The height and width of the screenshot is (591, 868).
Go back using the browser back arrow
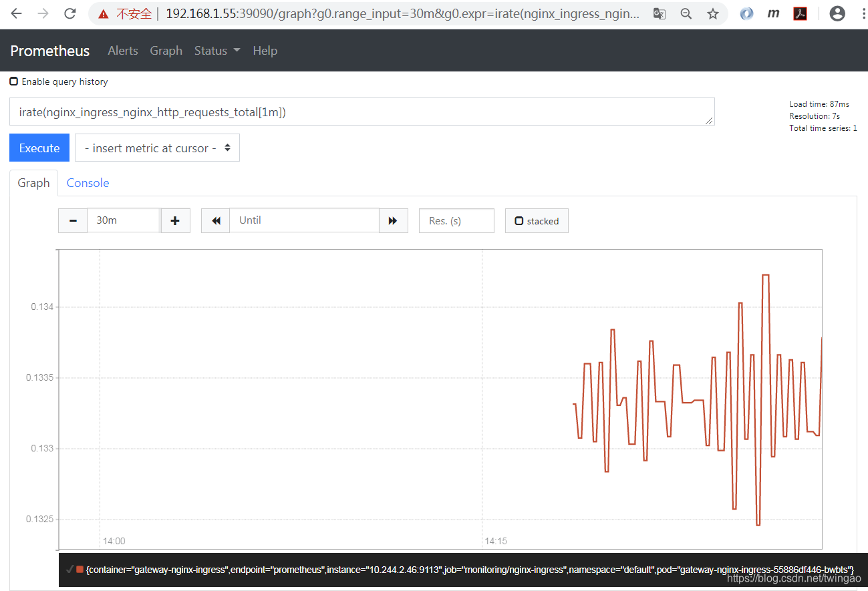tap(16, 13)
